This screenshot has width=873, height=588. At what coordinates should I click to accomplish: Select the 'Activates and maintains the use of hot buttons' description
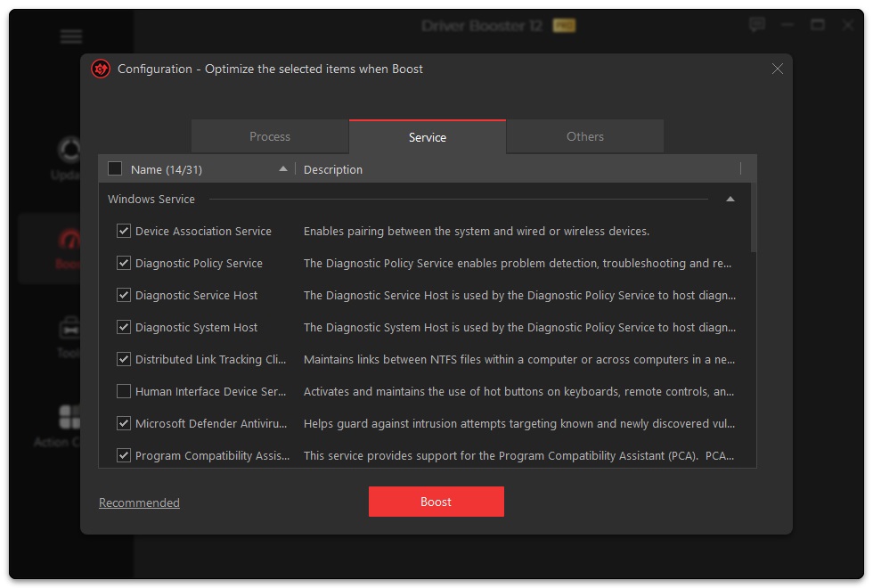518,391
